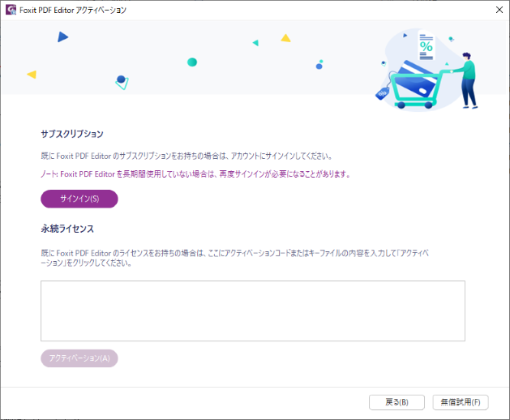Click the purple ノート re-sign-in notice text
510x420 pixels.
click(195, 174)
